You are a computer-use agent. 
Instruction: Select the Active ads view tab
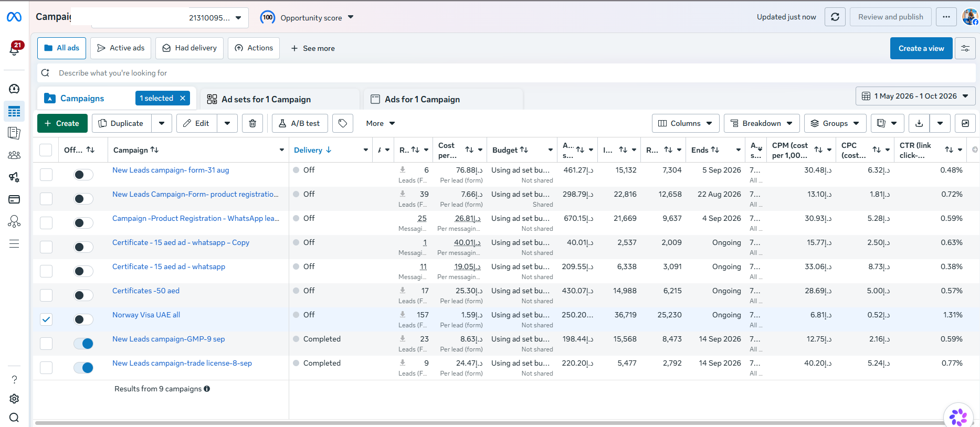[121, 48]
